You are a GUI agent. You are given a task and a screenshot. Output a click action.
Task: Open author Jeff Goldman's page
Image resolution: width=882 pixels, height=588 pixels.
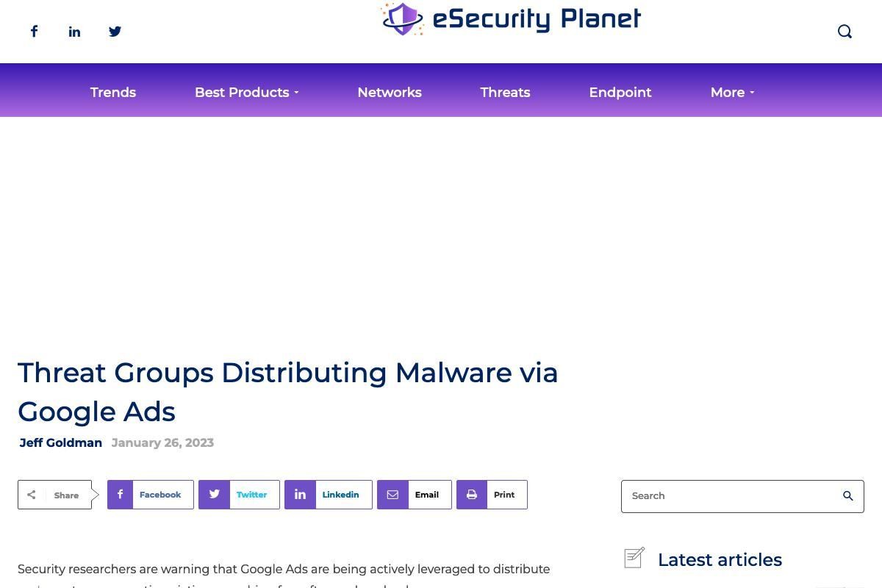pos(61,442)
